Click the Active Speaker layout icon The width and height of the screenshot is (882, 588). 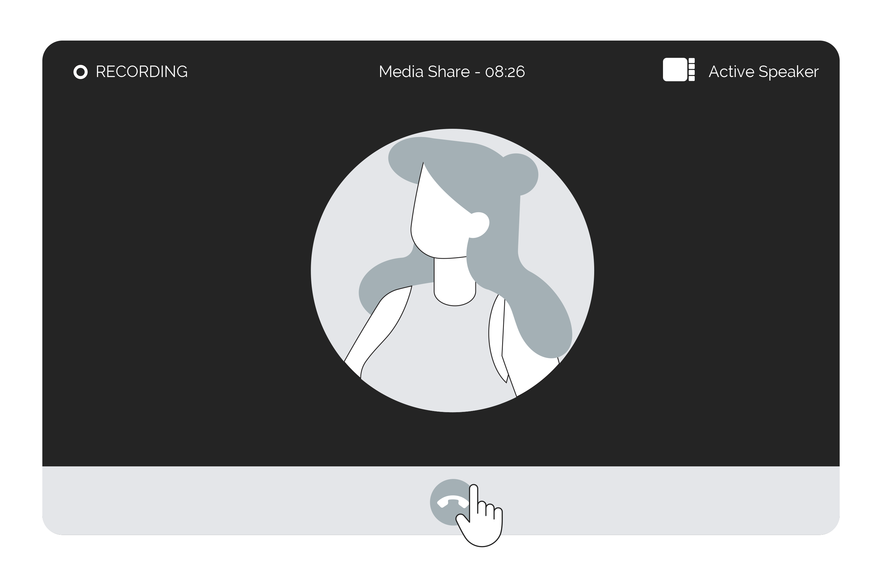click(679, 69)
